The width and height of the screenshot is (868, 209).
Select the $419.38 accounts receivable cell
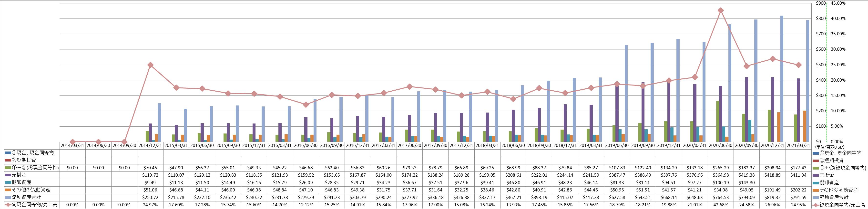tap(746, 175)
